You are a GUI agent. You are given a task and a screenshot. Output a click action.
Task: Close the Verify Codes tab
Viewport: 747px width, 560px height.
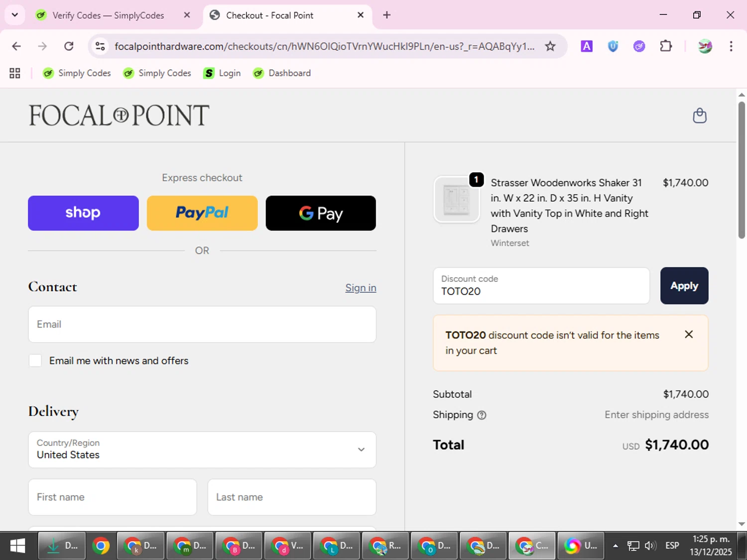coord(187,15)
